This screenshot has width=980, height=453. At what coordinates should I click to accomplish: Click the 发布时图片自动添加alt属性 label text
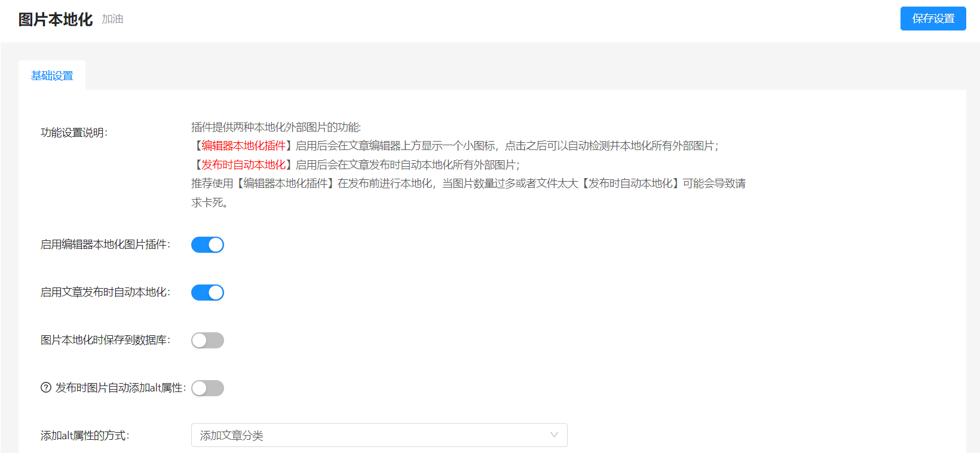coord(120,388)
